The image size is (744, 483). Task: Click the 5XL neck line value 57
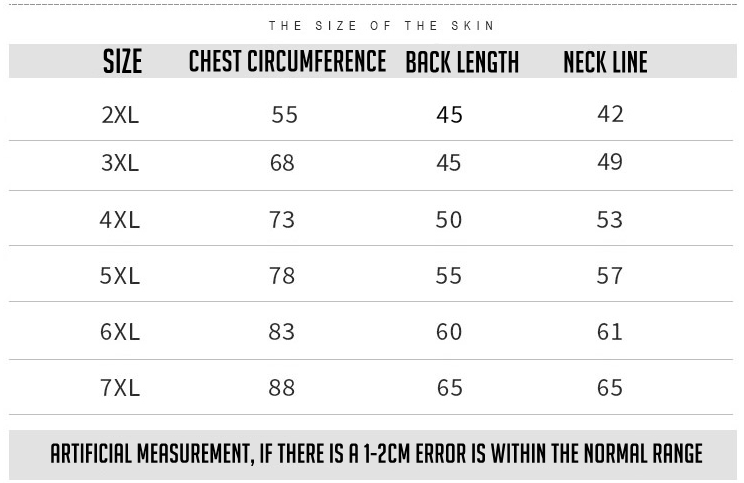pos(610,276)
